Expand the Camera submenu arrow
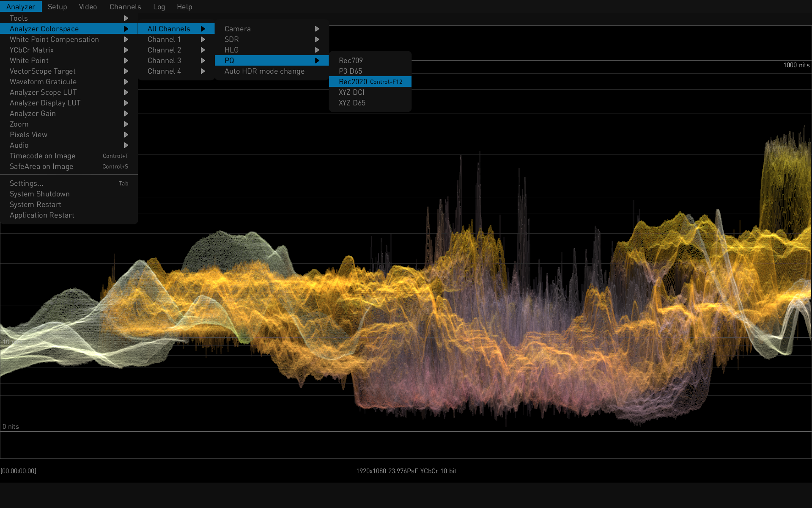 pyautogui.click(x=317, y=29)
